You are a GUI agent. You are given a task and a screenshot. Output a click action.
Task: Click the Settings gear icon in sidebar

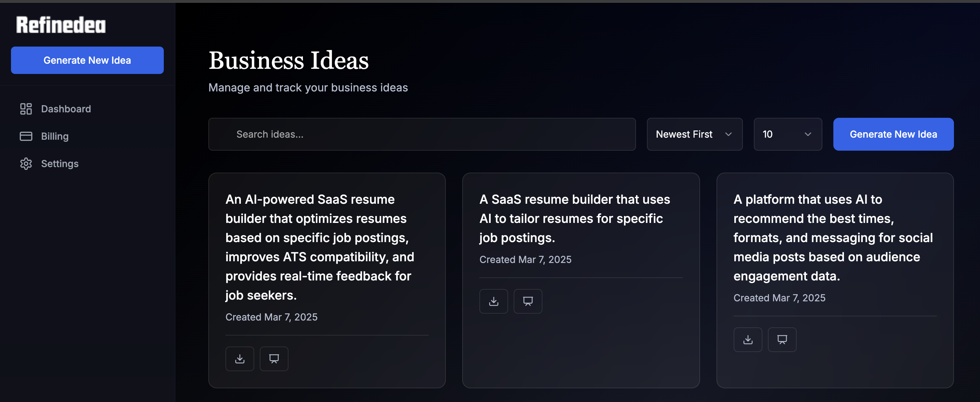(x=26, y=164)
